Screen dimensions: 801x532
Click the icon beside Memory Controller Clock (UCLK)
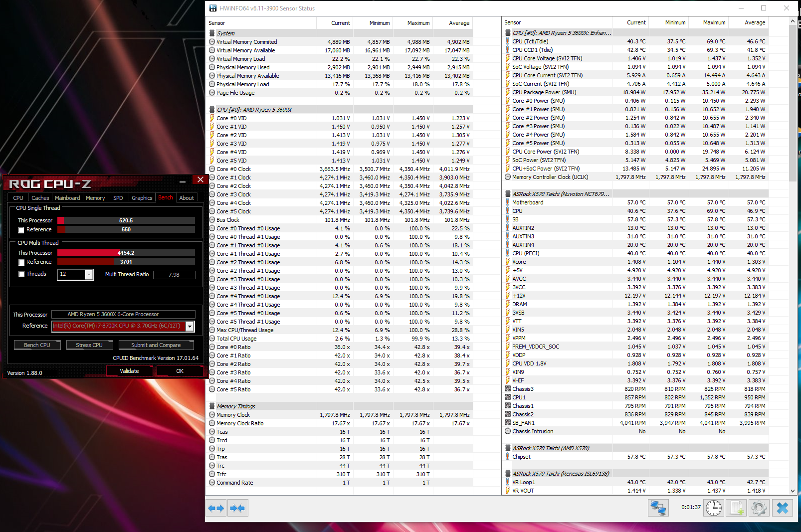(508, 177)
